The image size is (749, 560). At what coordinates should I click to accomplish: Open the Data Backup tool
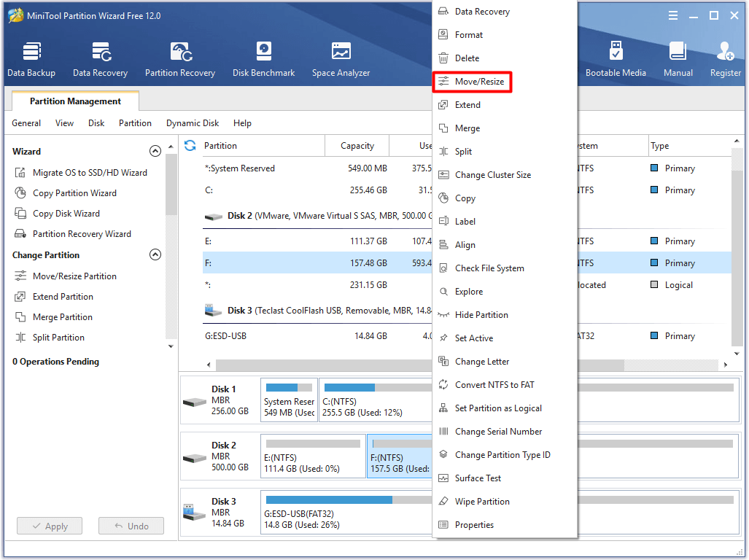coord(31,60)
